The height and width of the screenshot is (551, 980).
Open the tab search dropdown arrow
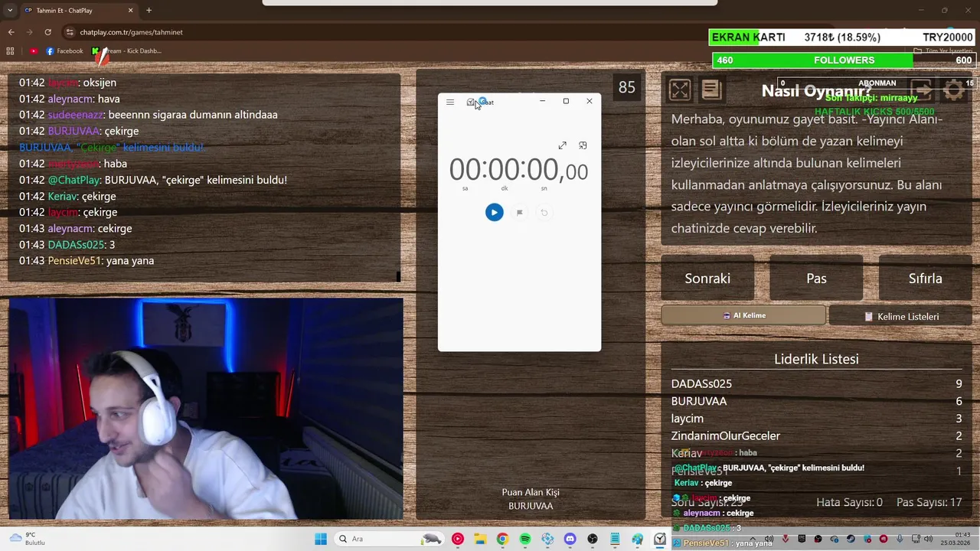9,11
